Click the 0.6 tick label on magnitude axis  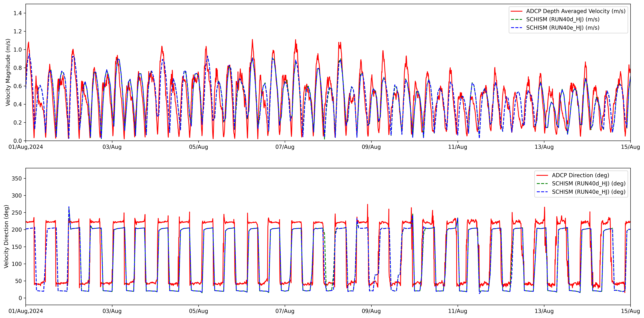[x=18, y=86]
